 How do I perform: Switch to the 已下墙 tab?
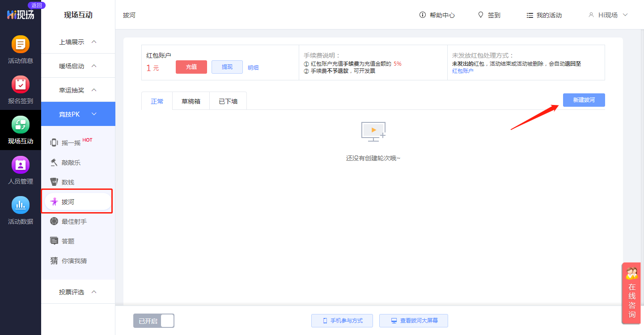(228, 101)
